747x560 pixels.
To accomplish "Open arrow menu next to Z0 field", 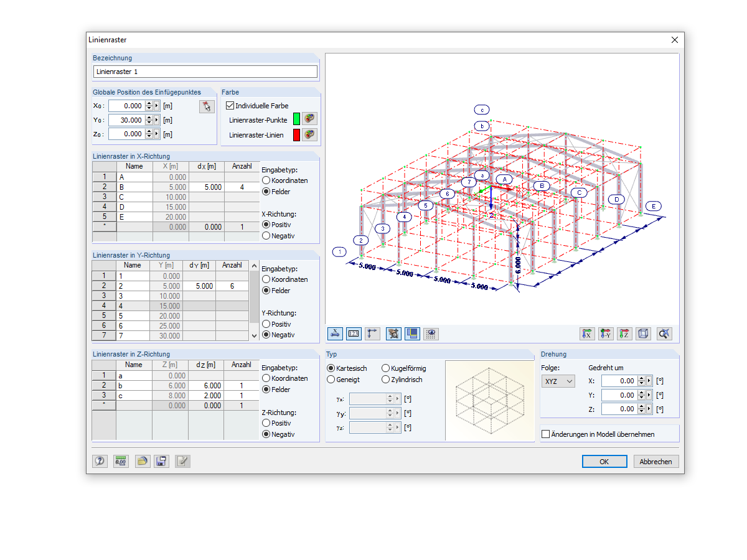I will click(156, 134).
